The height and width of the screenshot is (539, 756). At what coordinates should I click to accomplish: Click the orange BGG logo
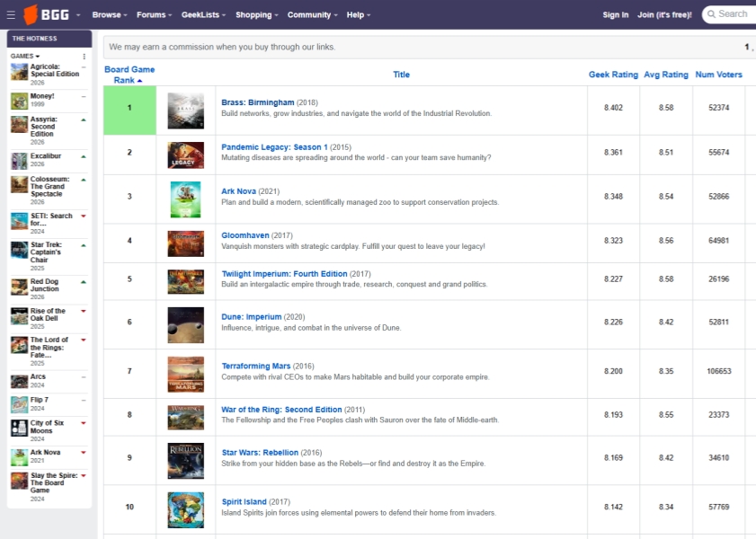[x=47, y=14]
